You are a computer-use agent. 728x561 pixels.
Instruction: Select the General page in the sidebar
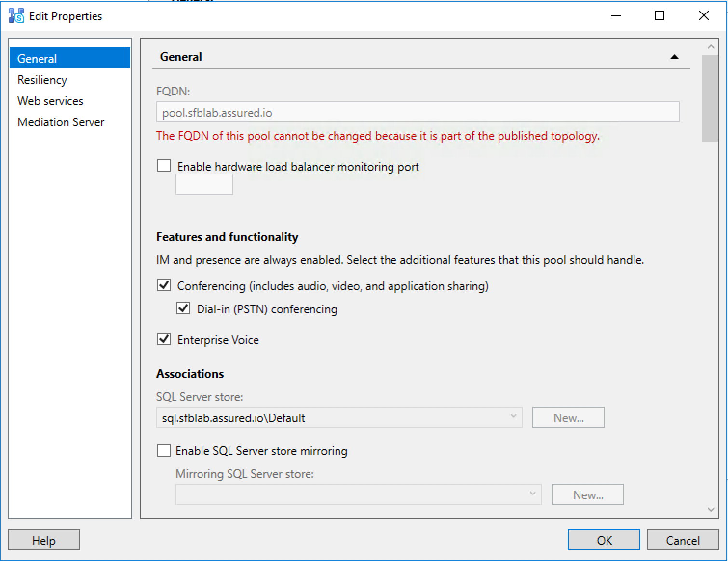coord(70,58)
